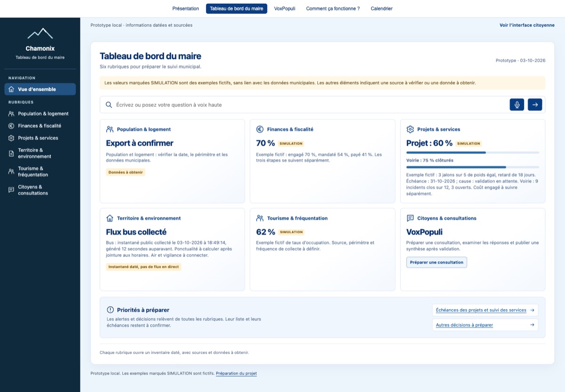Click the people icon on Tourisme & fréquentation card

point(260,218)
